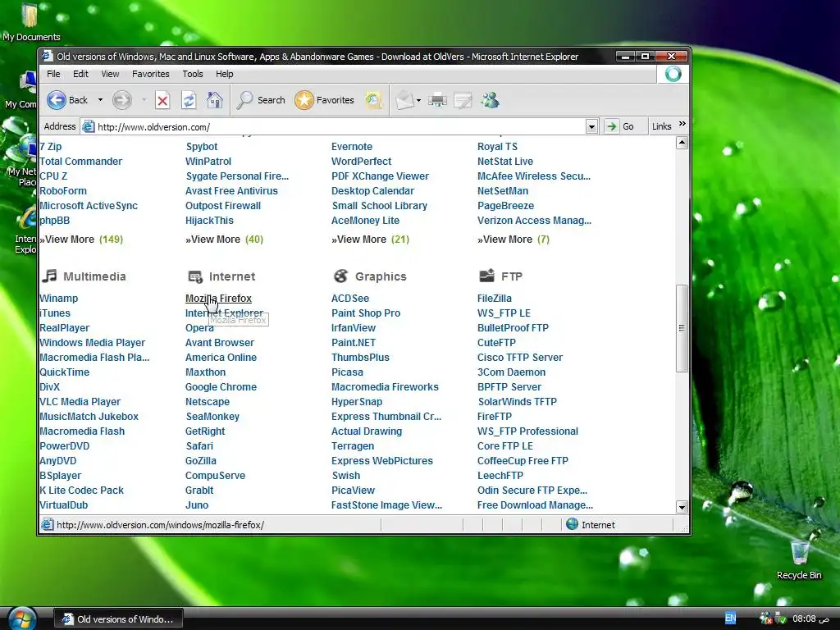Click the scrollbar down arrow
Image resolution: width=840 pixels, height=630 pixels.
tap(682, 507)
